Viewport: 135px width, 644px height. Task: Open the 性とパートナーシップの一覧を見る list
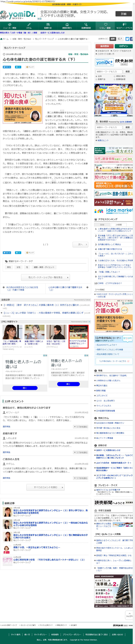point(45,277)
